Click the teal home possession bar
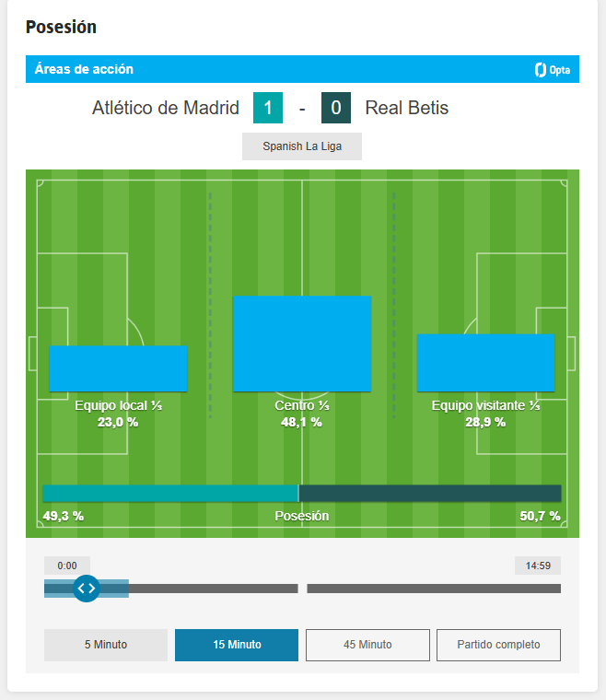Screen dimensions: 606x700 [x=170, y=494]
